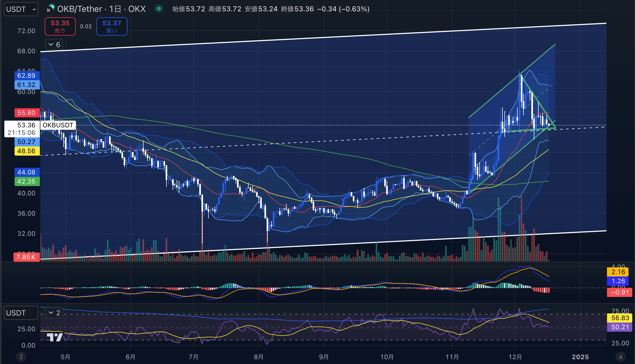This screenshot has height=364, width=635.
Task: Click the blue 53.37 buy button
Action: click(112, 26)
